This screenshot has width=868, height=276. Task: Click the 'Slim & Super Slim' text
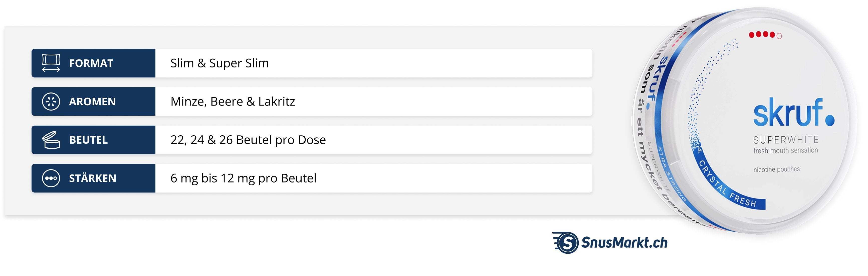219,63
